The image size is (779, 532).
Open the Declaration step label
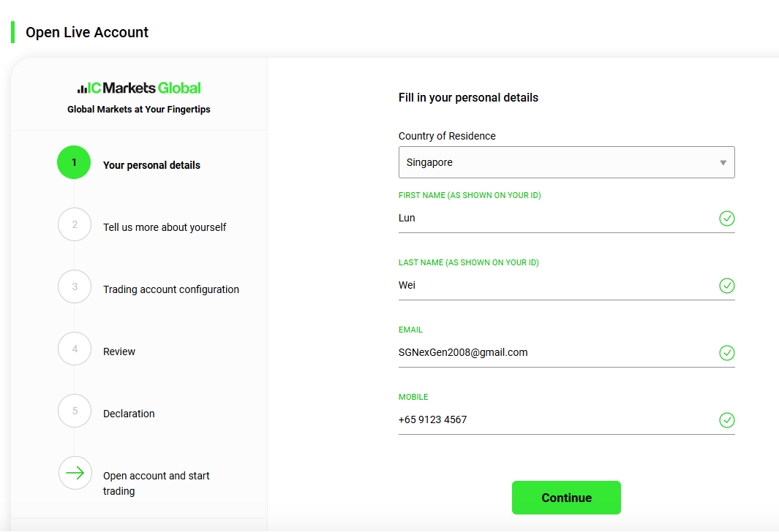pyautogui.click(x=129, y=414)
